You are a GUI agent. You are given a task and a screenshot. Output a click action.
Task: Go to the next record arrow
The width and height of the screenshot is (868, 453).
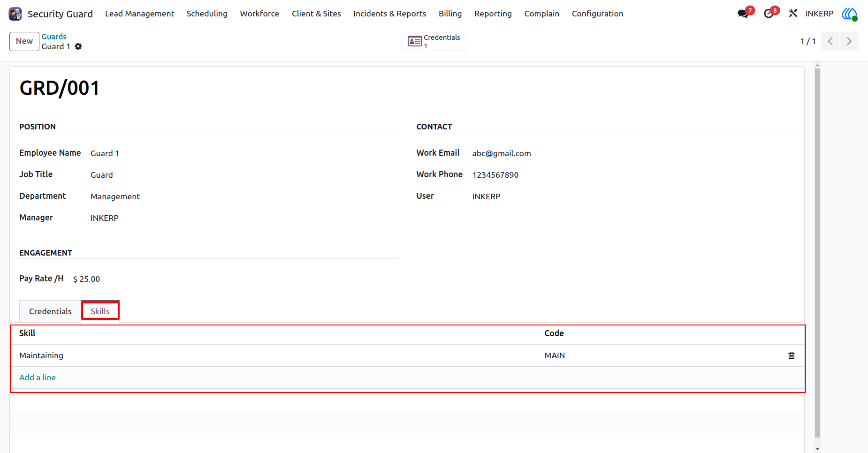tap(849, 41)
